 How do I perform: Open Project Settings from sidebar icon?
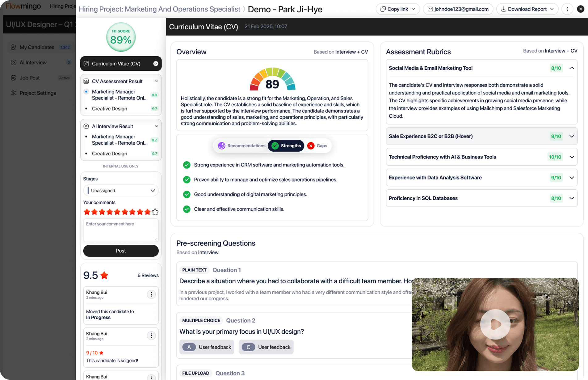14,93
